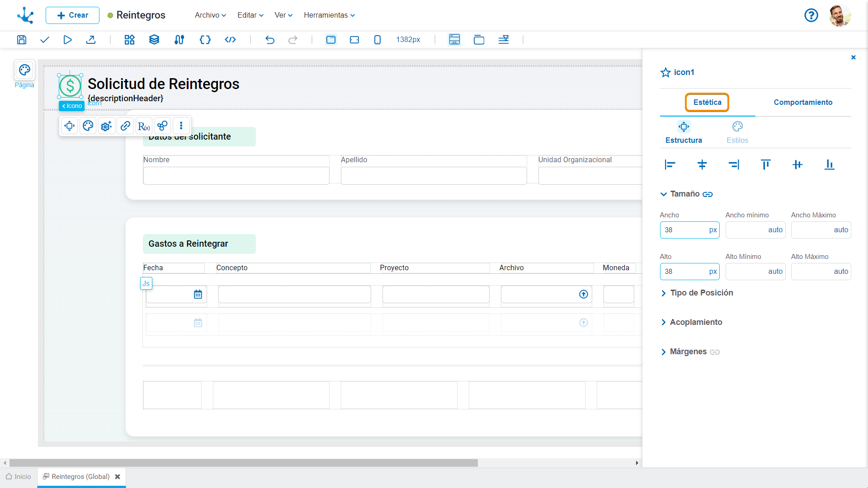Click the checkmark validate icon in toolbar

click(x=44, y=40)
